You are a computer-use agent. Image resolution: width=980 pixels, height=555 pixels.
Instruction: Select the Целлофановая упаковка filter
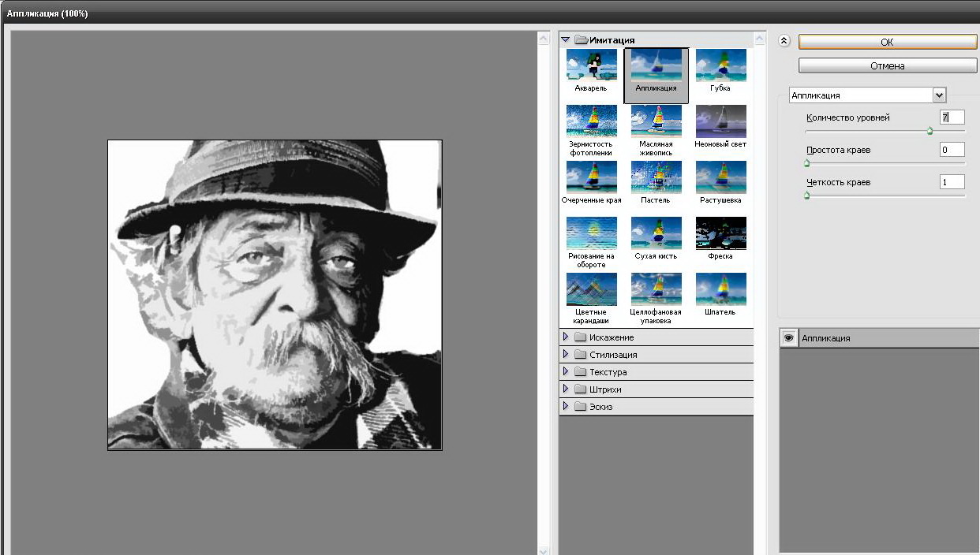click(656, 289)
